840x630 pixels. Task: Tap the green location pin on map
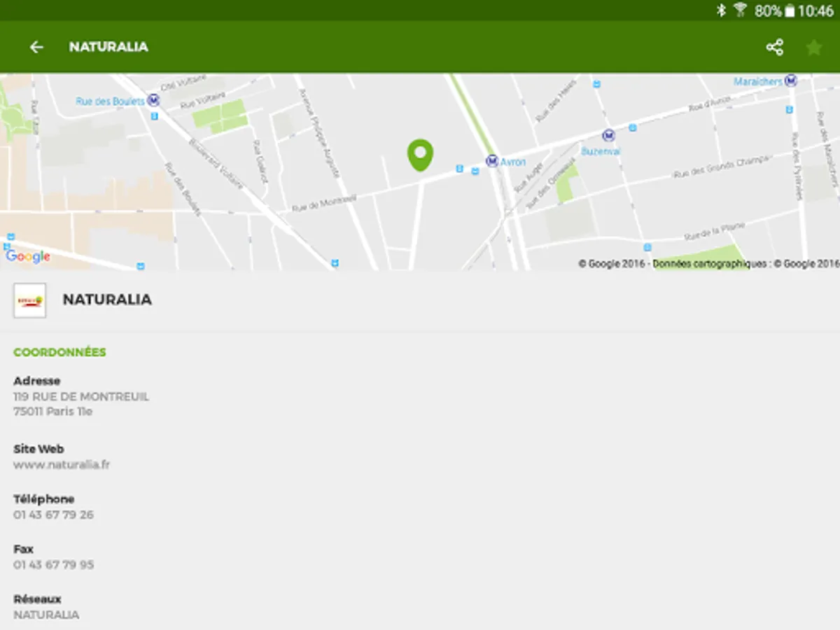pyautogui.click(x=420, y=155)
